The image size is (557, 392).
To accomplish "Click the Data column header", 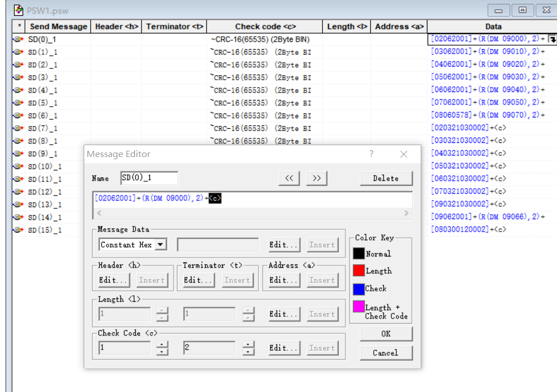I will pos(493,27).
